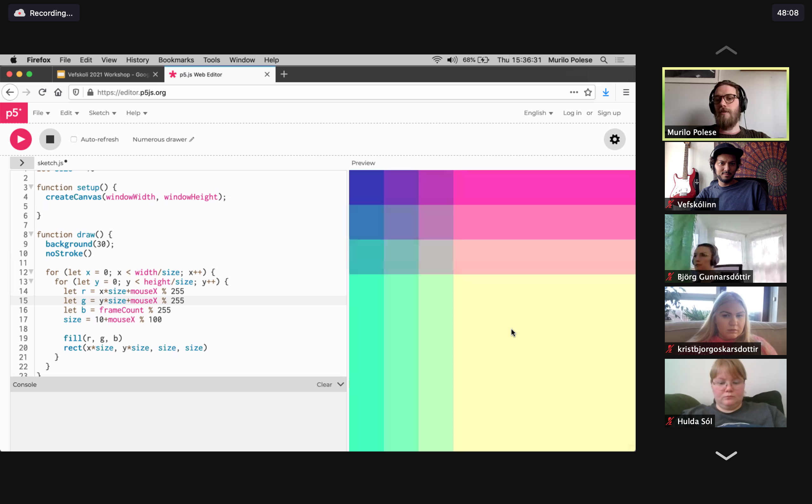Click pencil icon to rename sketch
Screen dimensions: 812x504
pos(192,139)
